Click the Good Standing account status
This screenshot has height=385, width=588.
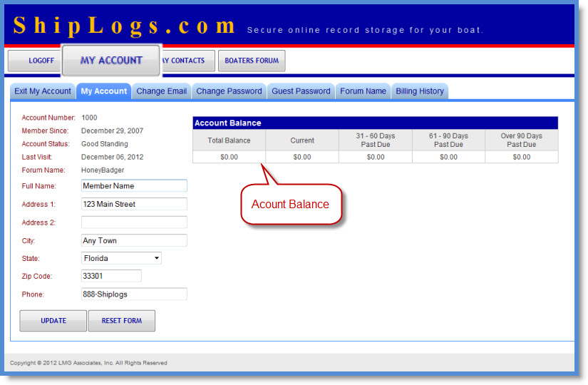coord(105,144)
